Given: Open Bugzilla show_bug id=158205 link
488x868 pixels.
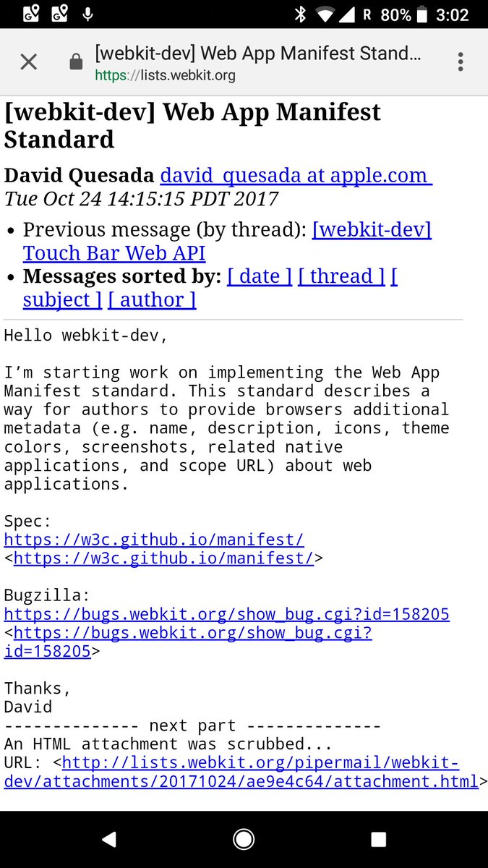Looking at the screenshot, I should tap(226, 614).
